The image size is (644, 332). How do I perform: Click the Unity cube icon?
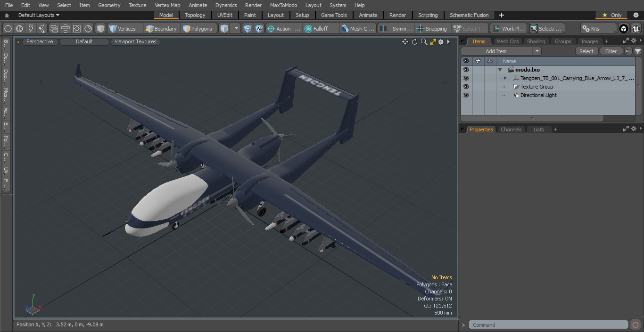click(624, 29)
